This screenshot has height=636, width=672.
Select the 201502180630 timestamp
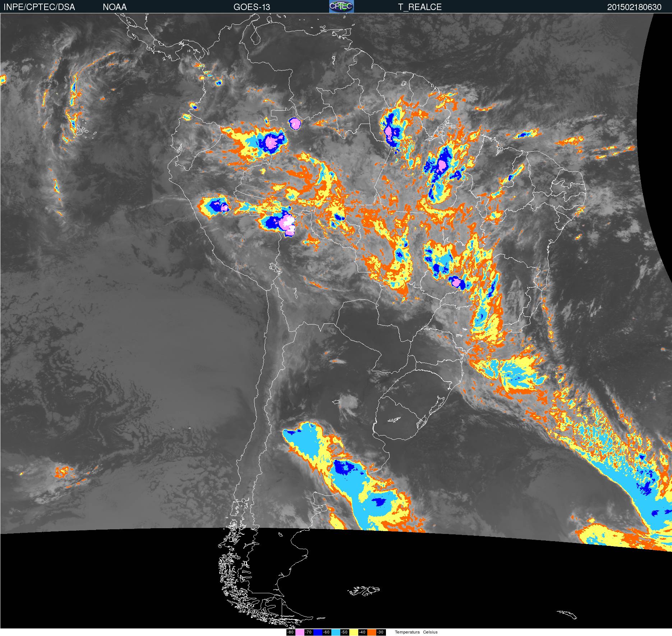[x=634, y=7]
